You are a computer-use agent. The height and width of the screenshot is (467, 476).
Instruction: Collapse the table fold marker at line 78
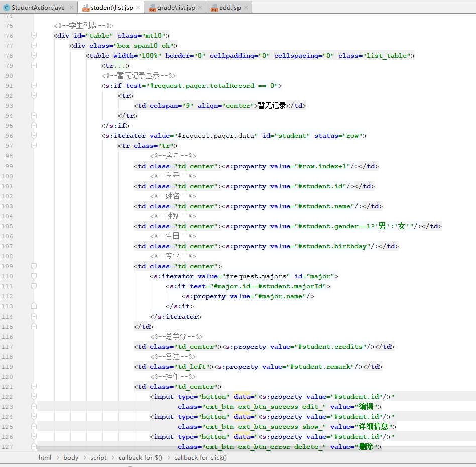[34, 56]
